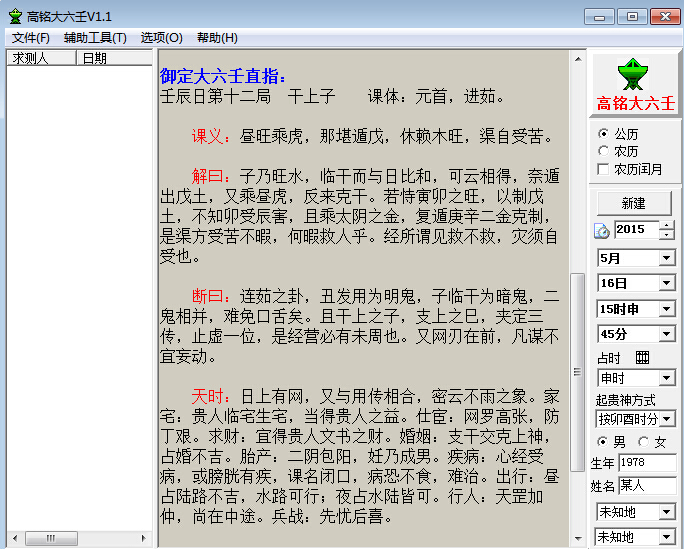Screen dimensions: 684x549
Task: Click the vertical scrollbar thumb
Action: pos(578,372)
